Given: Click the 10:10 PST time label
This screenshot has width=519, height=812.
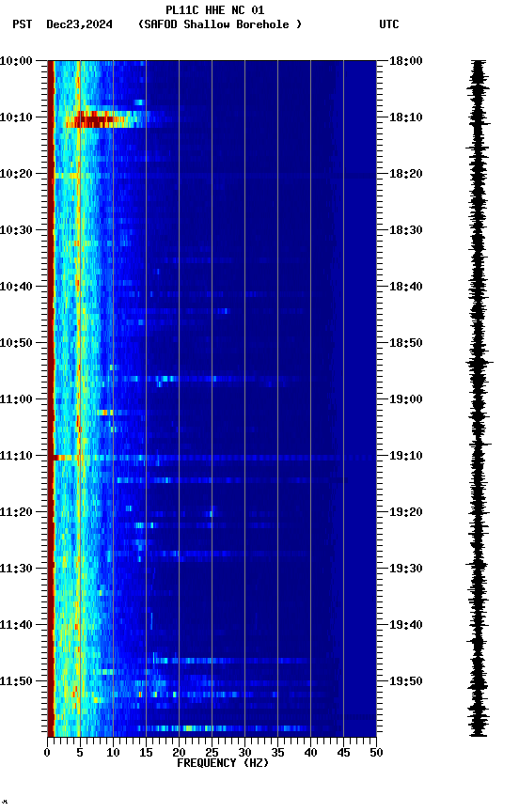Looking at the screenshot, I should coord(16,117).
